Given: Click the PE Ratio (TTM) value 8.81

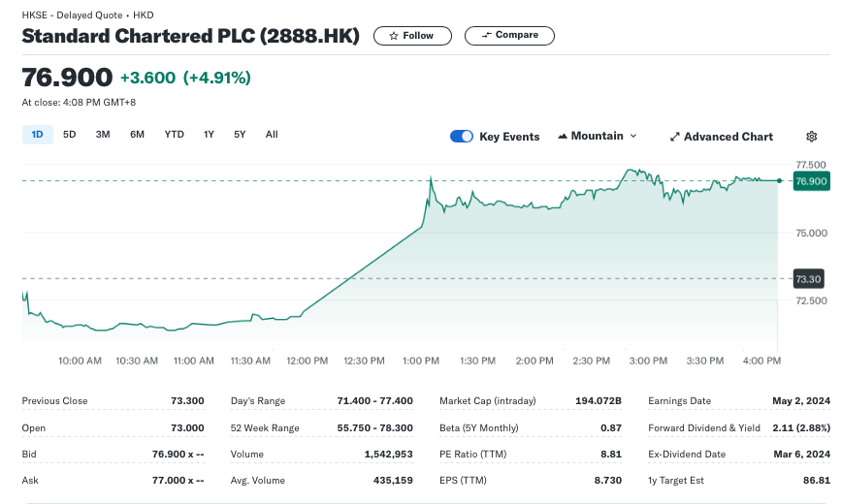Looking at the screenshot, I should pos(611,455).
